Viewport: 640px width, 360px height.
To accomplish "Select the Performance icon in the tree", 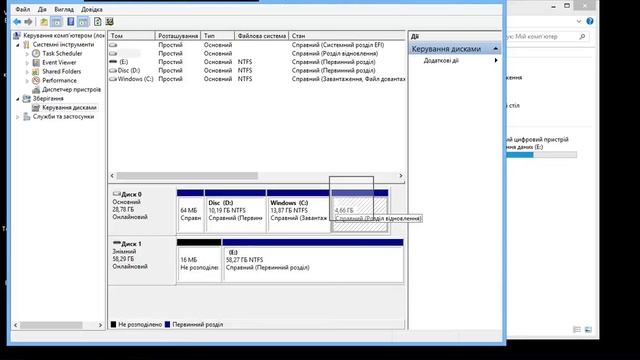I will click(x=36, y=80).
